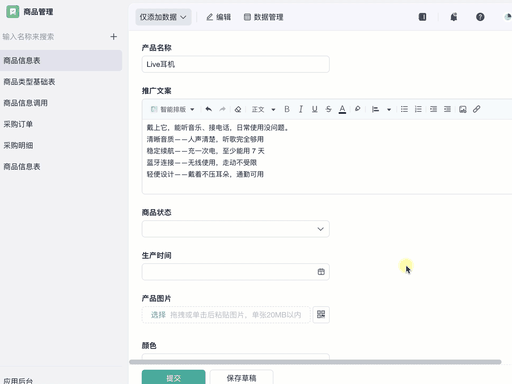Click the panel layout icon in the top bar
The image size is (512, 384).
422,17
